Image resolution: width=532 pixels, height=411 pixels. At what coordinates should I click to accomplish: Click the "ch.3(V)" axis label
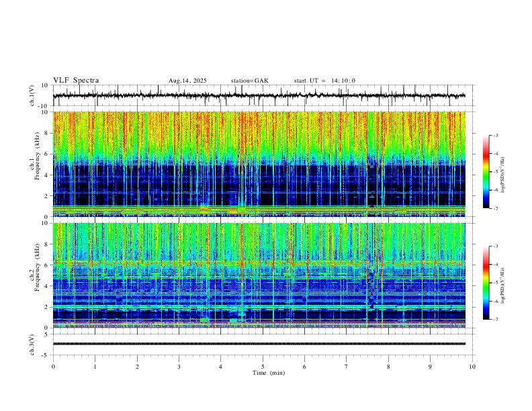[32, 345]
